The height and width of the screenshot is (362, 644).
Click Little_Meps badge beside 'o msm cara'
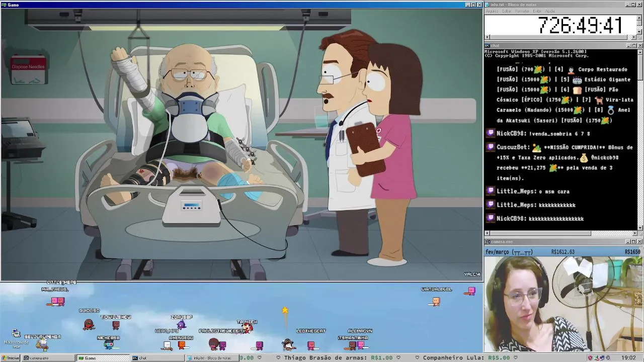pyautogui.click(x=491, y=191)
